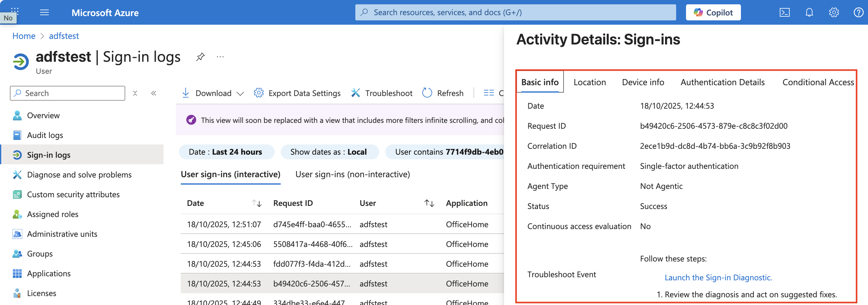Screen dimensions: 868x305
Task: Focus the global Azure search field
Action: tap(515, 12)
